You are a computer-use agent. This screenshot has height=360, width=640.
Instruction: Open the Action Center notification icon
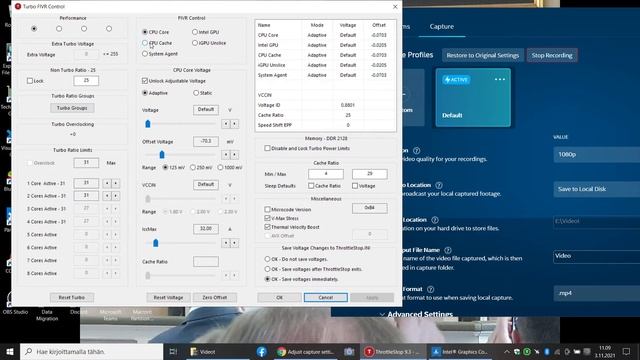tap(627, 351)
